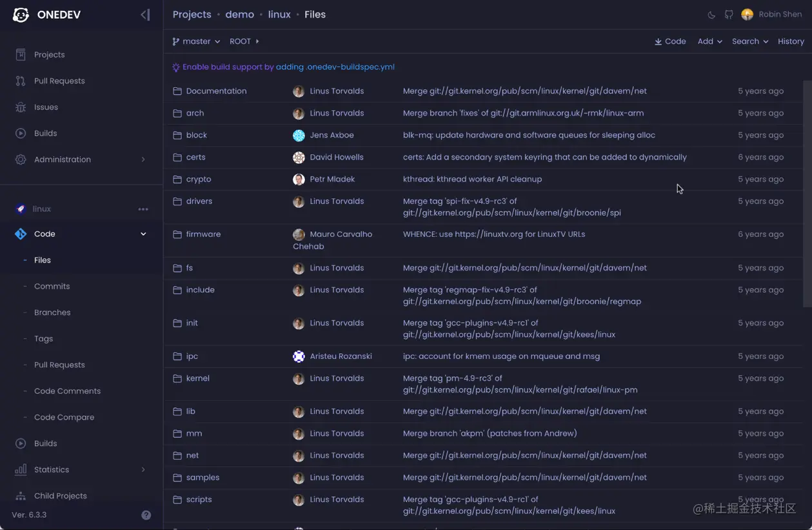Click the Ver. 6.3.3 version text

pos(29,515)
